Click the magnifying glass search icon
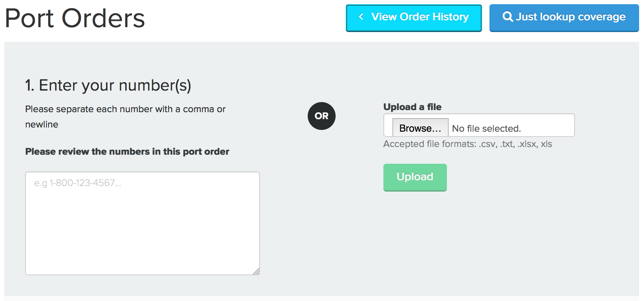The height and width of the screenshot is (301, 644). point(508,16)
